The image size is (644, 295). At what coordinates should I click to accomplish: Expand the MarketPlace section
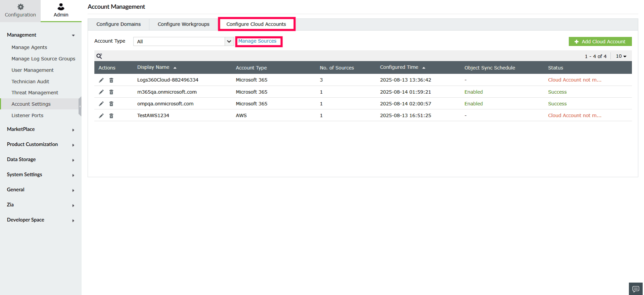41,130
